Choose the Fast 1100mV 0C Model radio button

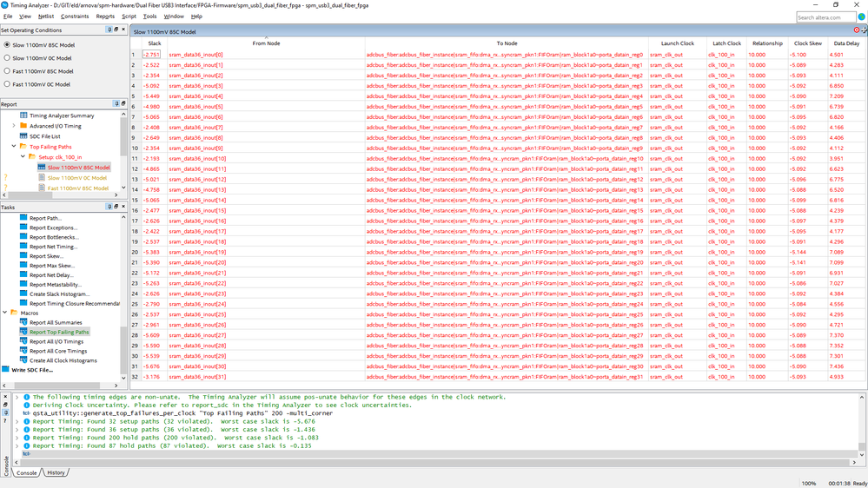point(7,84)
